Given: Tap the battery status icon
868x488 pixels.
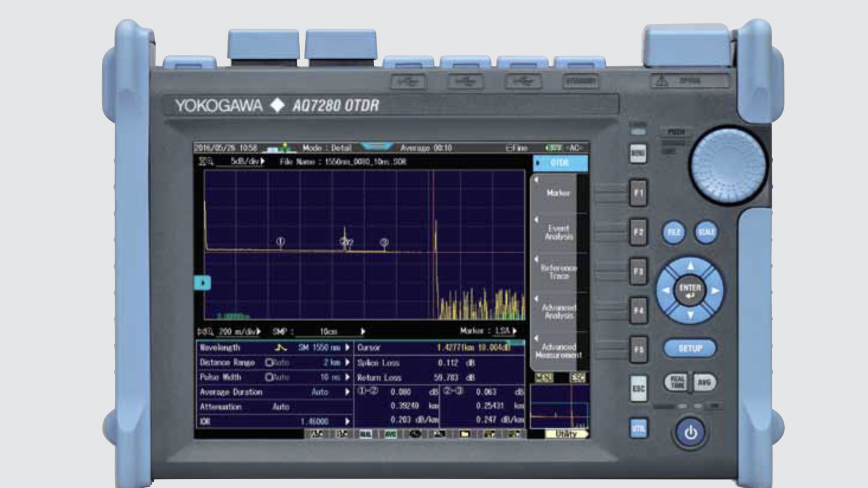Looking at the screenshot, I should [x=553, y=148].
